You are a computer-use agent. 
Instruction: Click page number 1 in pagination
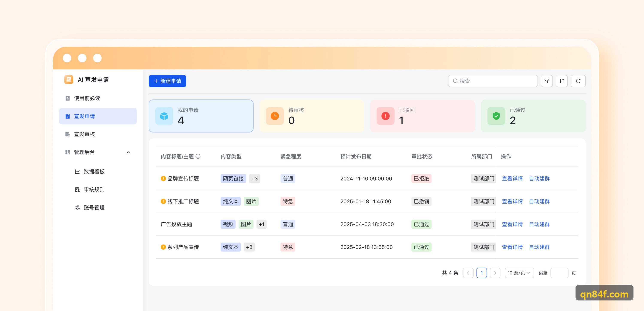[481, 273]
